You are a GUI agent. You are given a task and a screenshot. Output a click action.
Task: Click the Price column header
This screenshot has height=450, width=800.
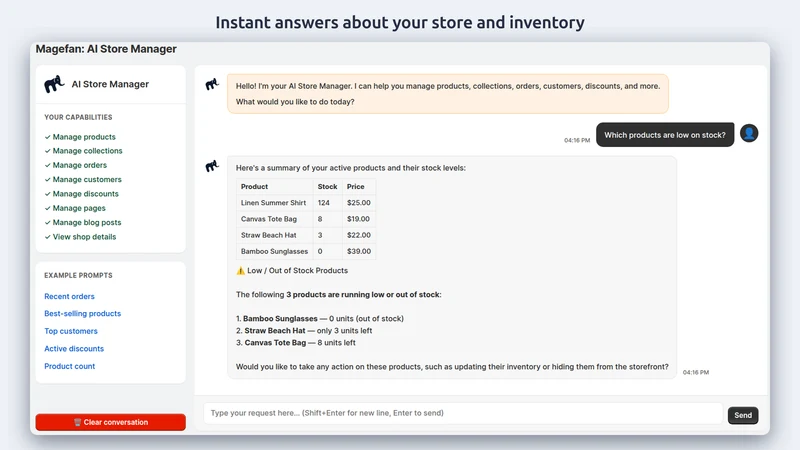tap(359, 187)
